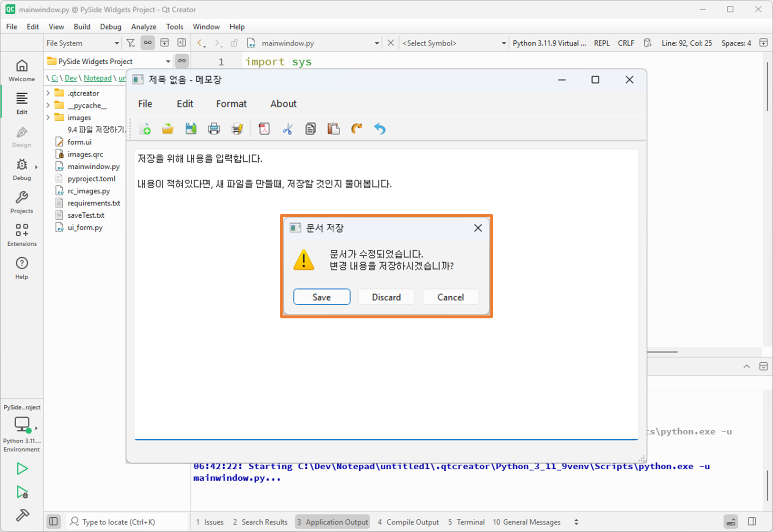The image size is (773, 532).
Task: Open Notepad File menu
Action: (x=145, y=104)
